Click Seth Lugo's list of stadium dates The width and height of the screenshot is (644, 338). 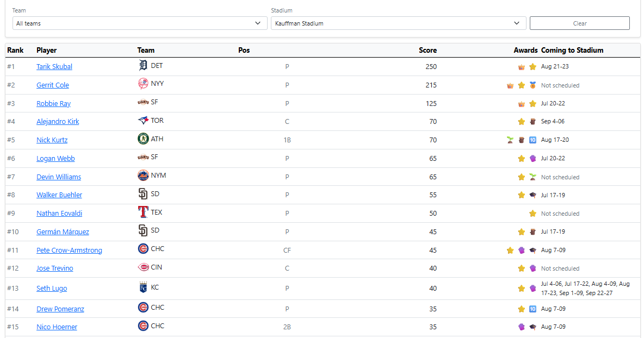click(585, 289)
